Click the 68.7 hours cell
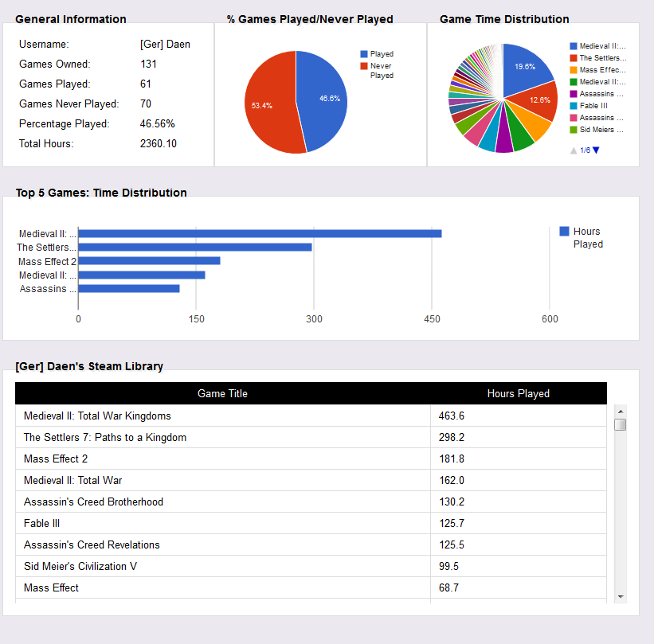The width and height of the screenshot is (654, 644). (519, 587)
